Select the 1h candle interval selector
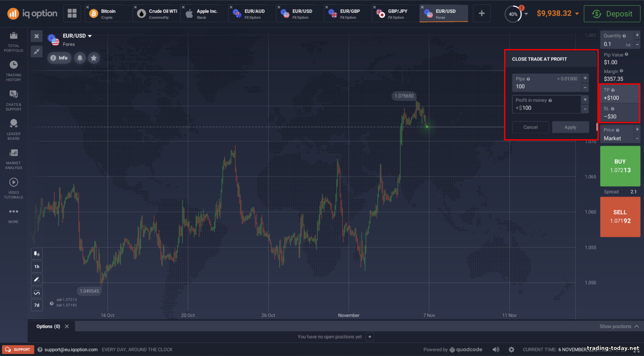 click(36, 267)
